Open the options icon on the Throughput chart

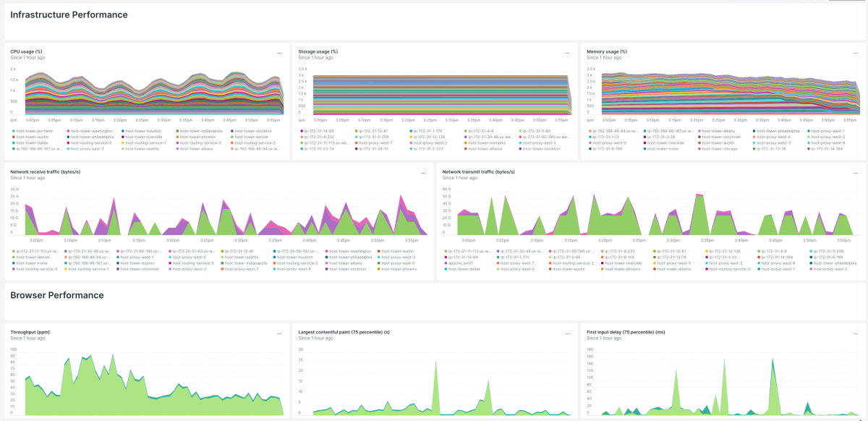coord(281,332)
